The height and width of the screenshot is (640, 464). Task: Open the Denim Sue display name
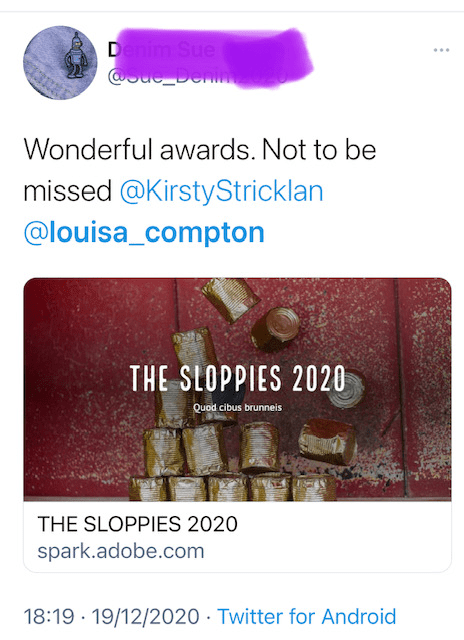click(161, 50)
